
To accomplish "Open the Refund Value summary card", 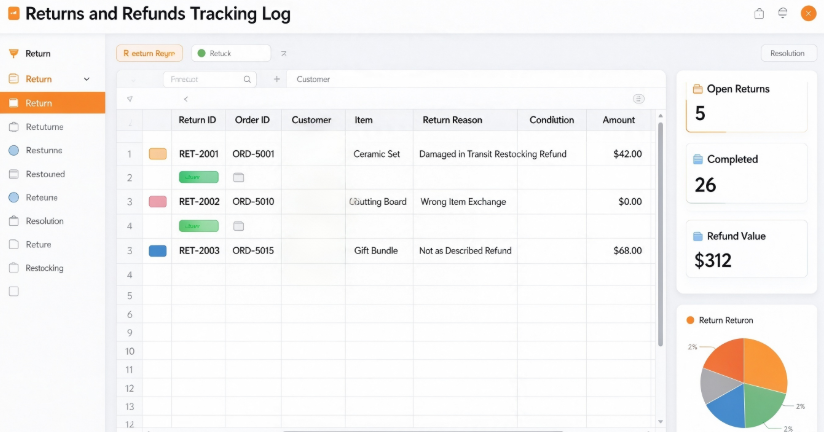I will (x=746, y=249).
